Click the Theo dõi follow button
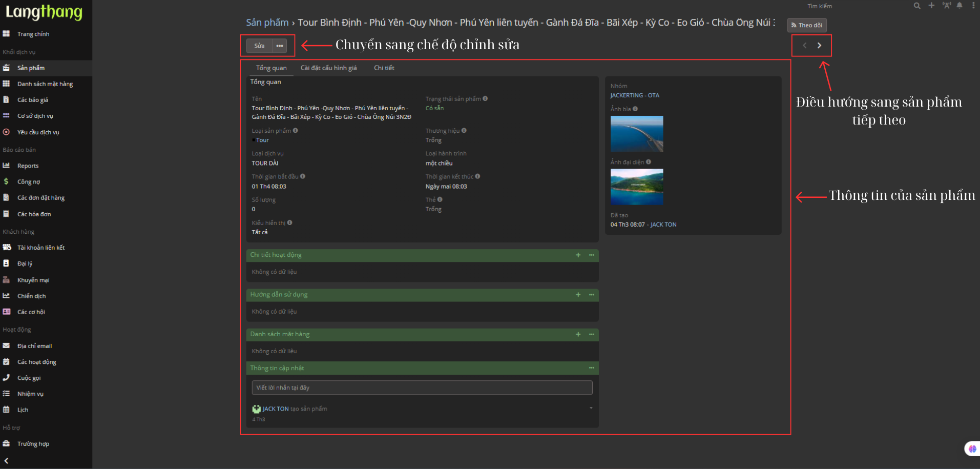Screen dimensions: 980x469 (806, 25)
